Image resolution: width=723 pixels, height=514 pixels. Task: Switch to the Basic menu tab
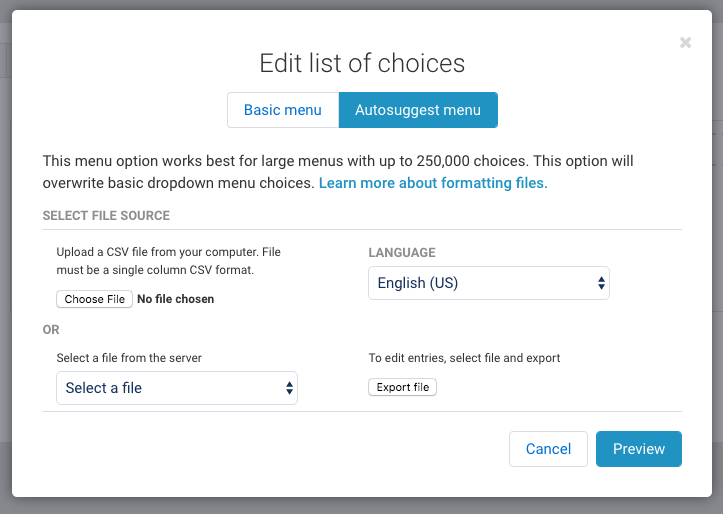283,110
